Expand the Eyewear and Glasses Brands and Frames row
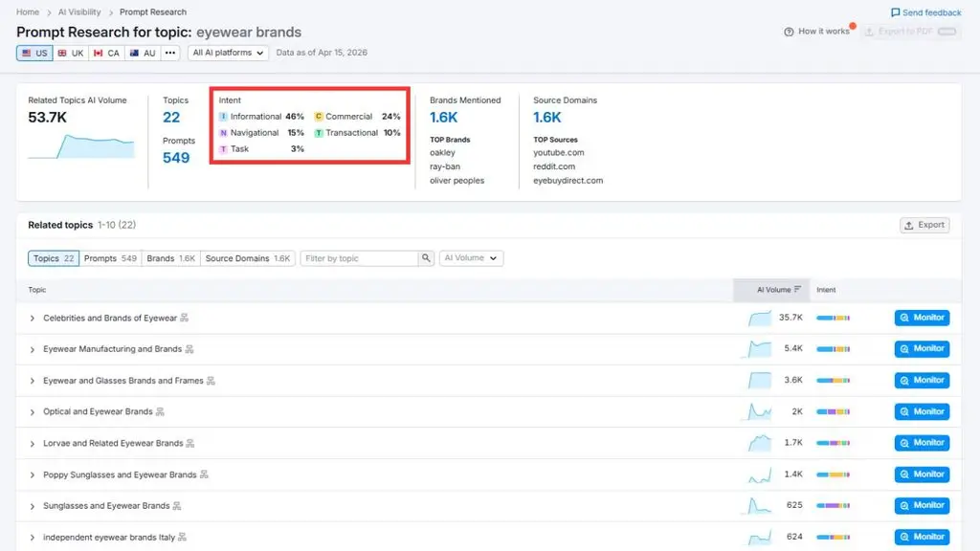This screenshot has height=551, width=980. (x=33, y=381)
